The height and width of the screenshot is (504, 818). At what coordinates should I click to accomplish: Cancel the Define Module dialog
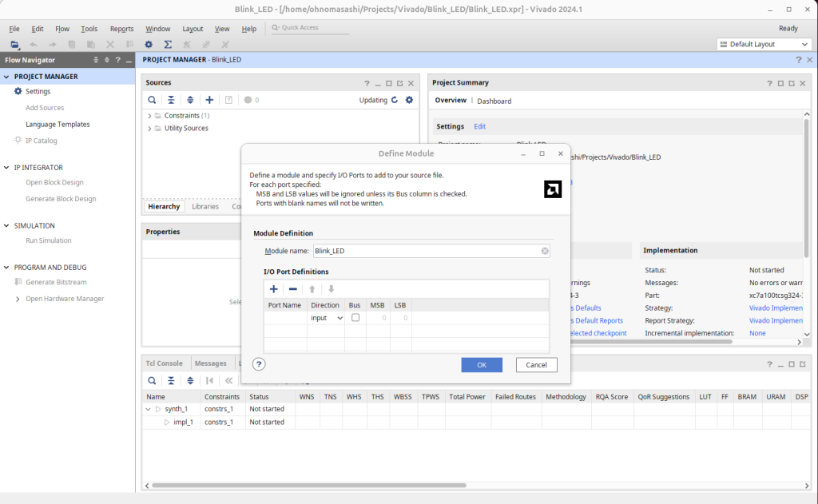[536, 365]
